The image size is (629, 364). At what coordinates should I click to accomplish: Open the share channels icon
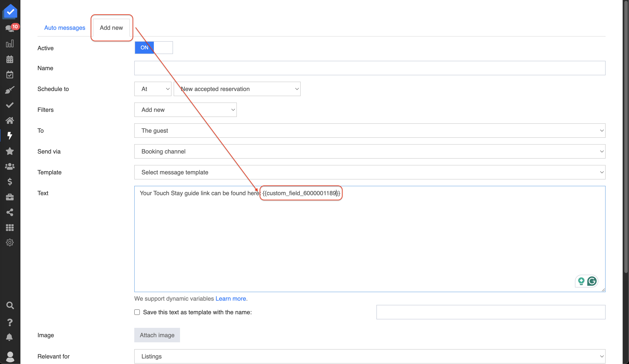click(10, 212)
